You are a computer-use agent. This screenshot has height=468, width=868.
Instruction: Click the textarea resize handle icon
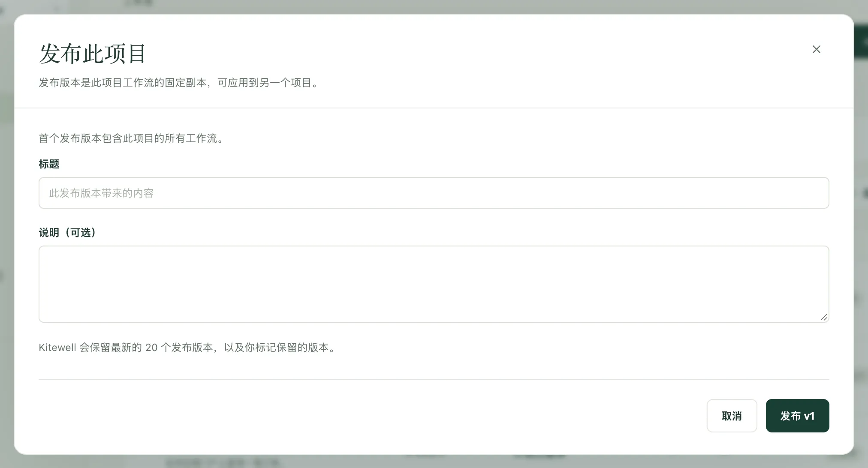click(823, 317)
